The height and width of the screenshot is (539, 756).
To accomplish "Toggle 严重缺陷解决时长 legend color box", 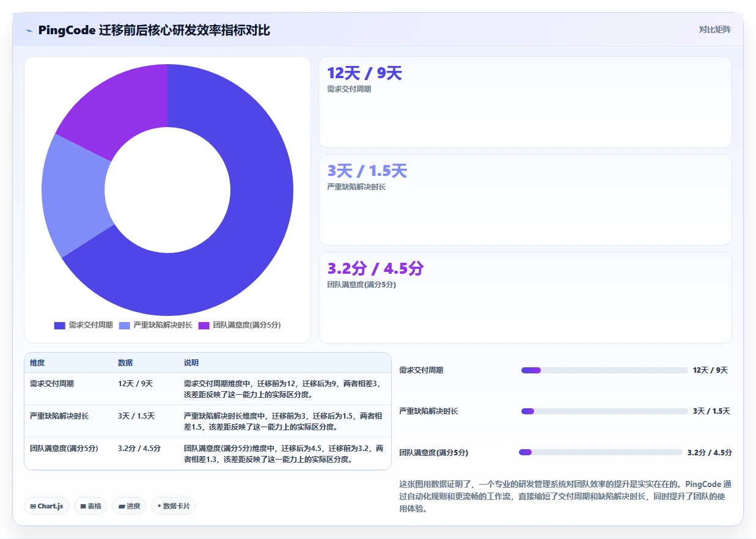I will point(124,326).
